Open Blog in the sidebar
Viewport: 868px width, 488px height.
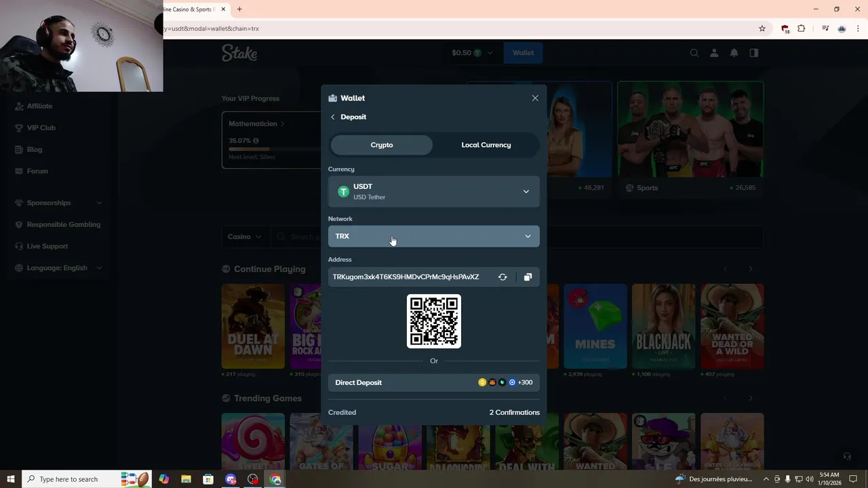34,149
